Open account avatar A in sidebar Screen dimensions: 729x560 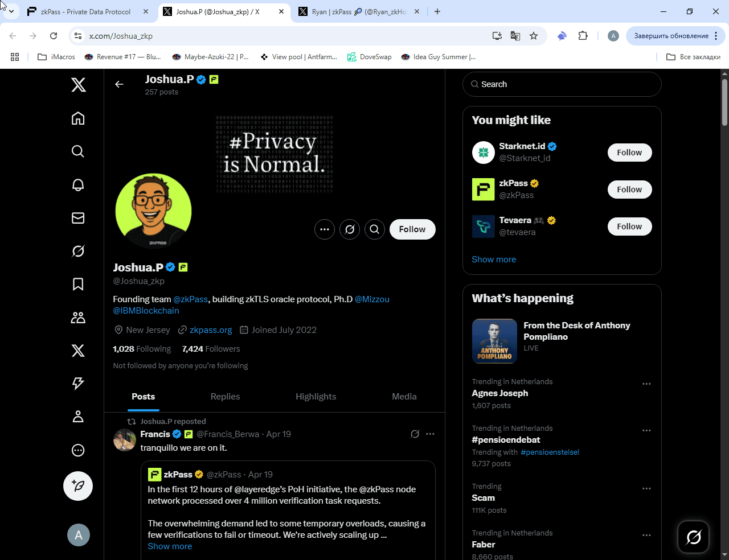coord(79,535)
